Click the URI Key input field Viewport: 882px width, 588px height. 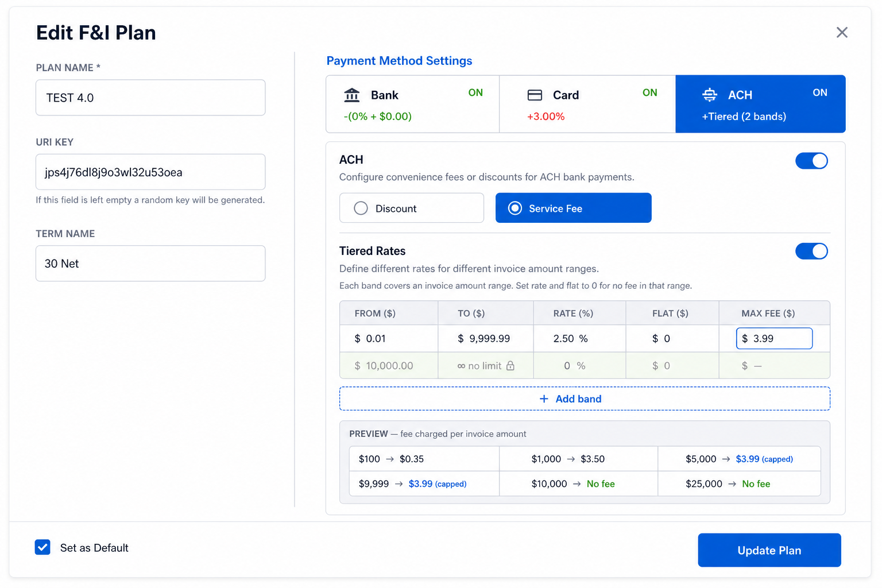150,172
